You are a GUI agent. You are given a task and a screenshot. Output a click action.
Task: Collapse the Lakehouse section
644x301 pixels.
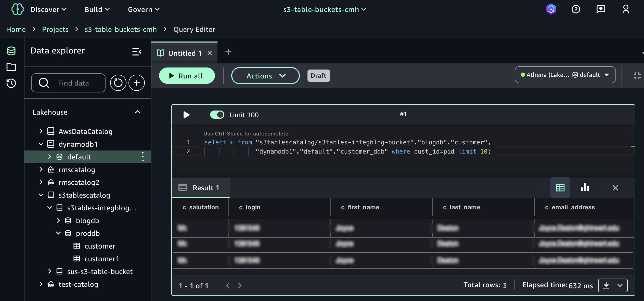tap(138, 112)
